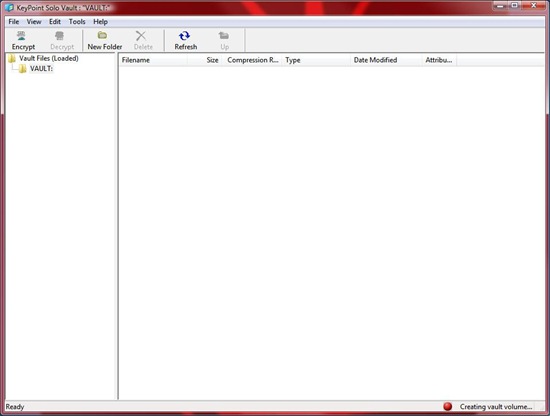This screenshot has height=416, width=550.
Task: Sort by the Size column header
Action: click(204, 60)
